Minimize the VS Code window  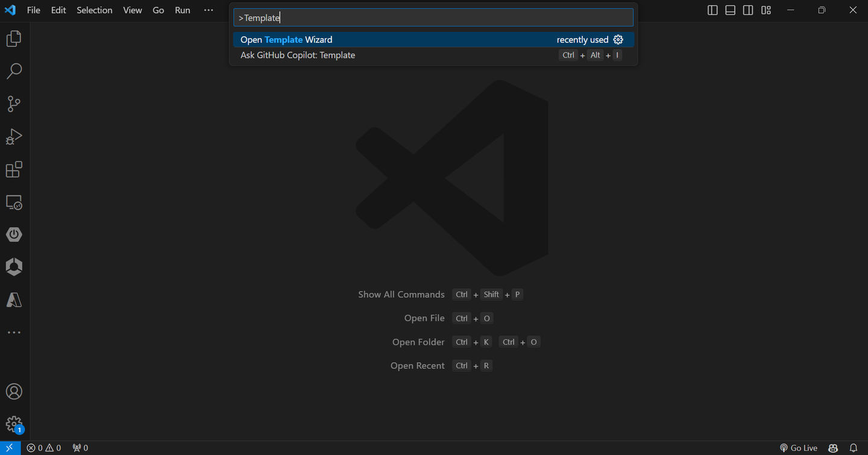click(x=791, y=10)
